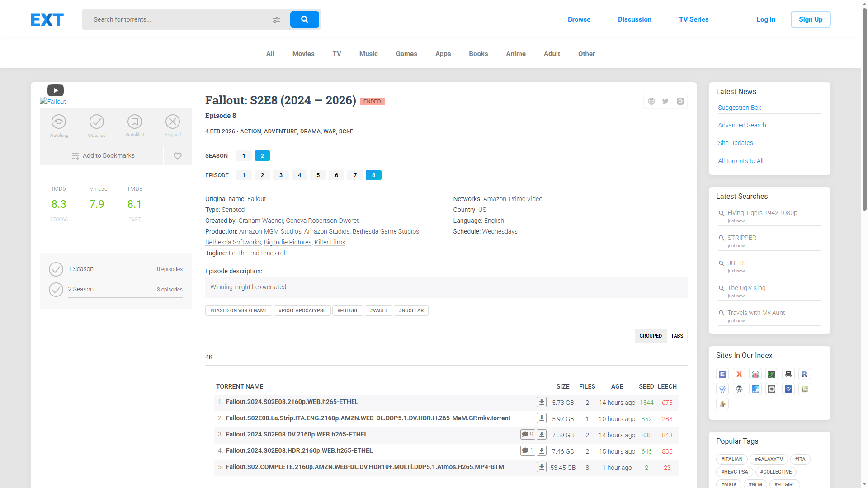Switch torrent view to TABS

pyautogui.click(x=677, y=336)
